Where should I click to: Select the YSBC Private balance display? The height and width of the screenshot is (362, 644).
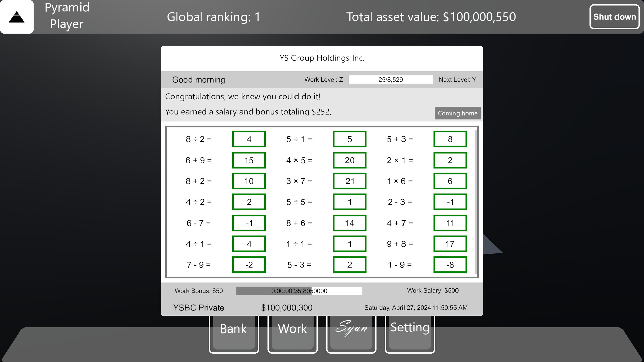287,307
